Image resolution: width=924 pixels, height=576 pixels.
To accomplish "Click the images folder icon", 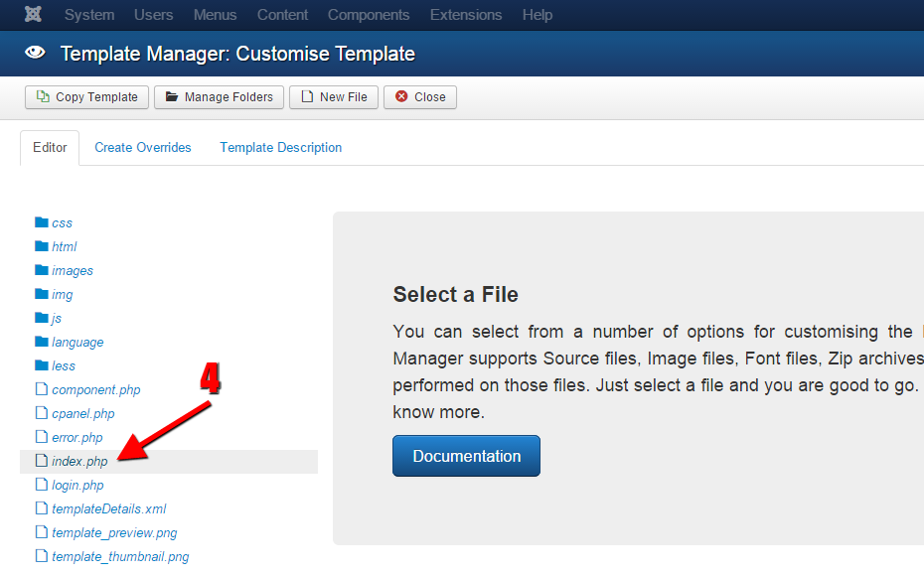I will tap(42, 270).
